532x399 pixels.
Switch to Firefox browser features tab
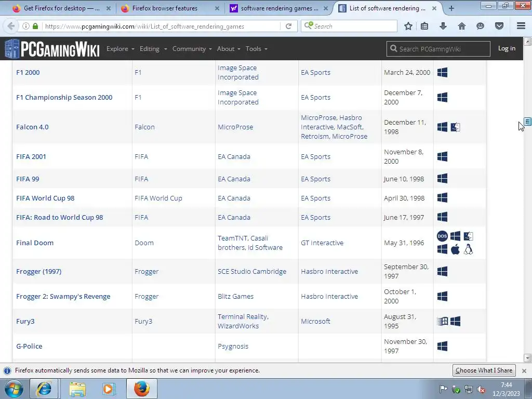tap(165, 8)
